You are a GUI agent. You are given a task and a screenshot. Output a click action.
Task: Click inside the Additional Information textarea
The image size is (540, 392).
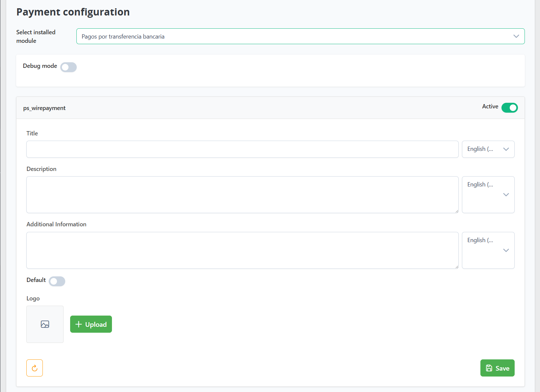(x=242, y=250)
